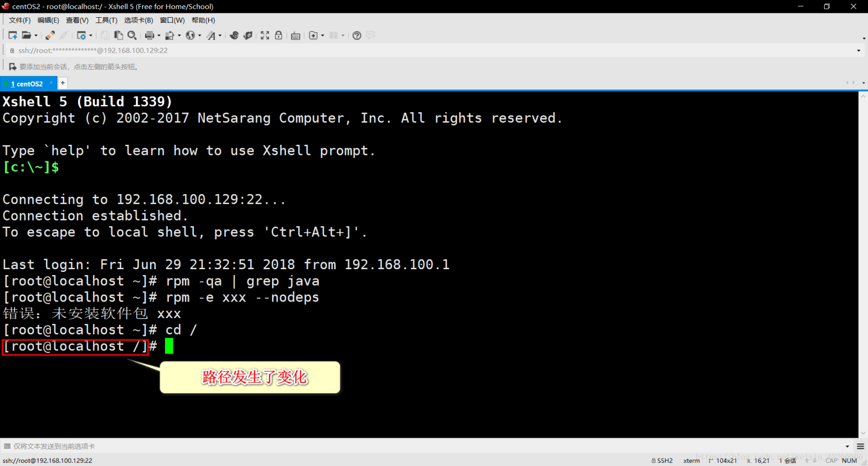The height and width of the screenshot is (466, 868).
Task: Open the 文件(F) menu
Action: (x=20, y=20)
